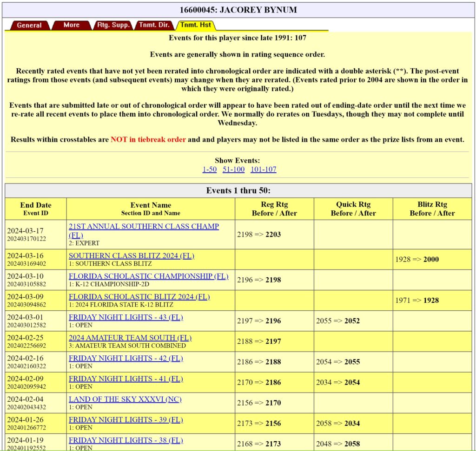Select the 2048 => 2058 quick rating
The height and width of the screenshot is (451, 476).
click(x=338, y=444)
